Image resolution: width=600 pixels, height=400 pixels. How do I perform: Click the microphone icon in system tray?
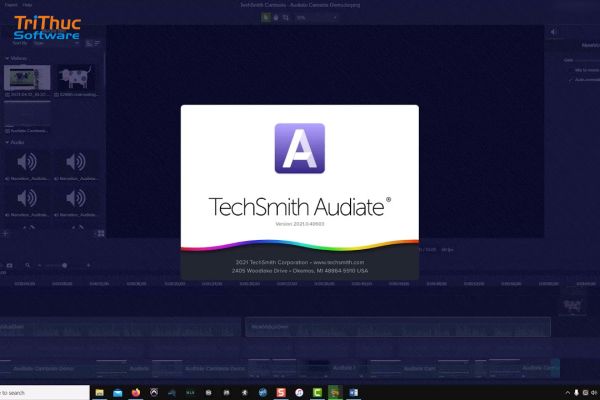point(576,393)
